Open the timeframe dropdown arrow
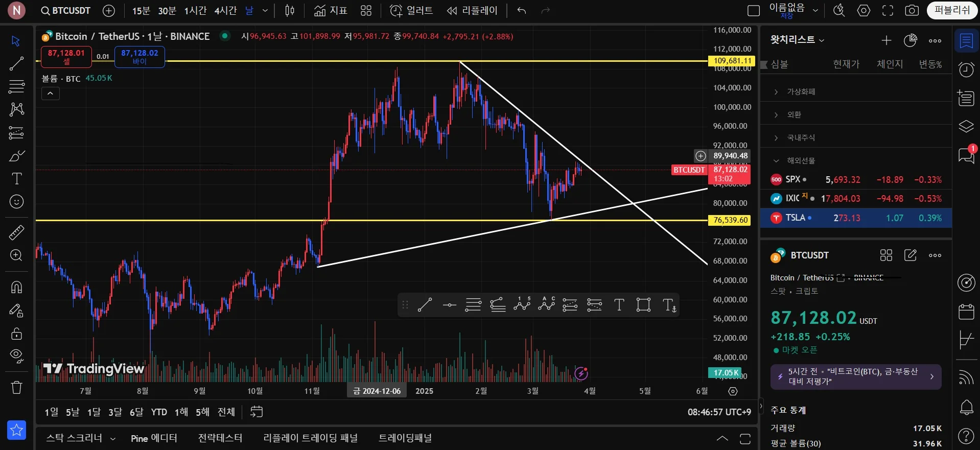The width and height of the screenshot is (980, 450). [x=265, y=11]
